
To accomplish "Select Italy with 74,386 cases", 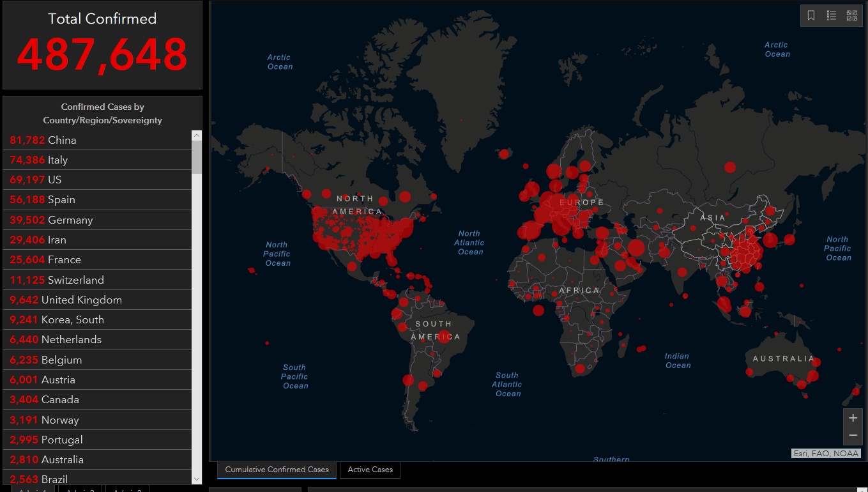I will click(x=97, y=160).
